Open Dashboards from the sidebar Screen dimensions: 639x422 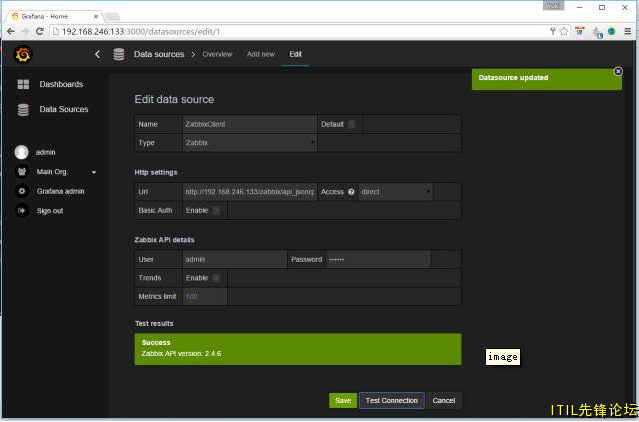61,84
